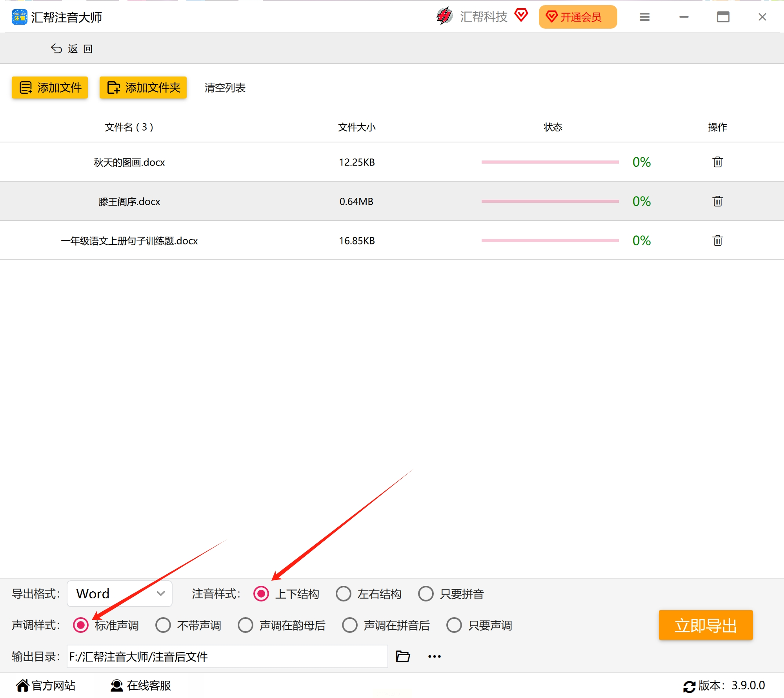This screenshot has width=784, height=698.
Task: Click 添加文件夹 button
Action: click(x=143, y=87)
